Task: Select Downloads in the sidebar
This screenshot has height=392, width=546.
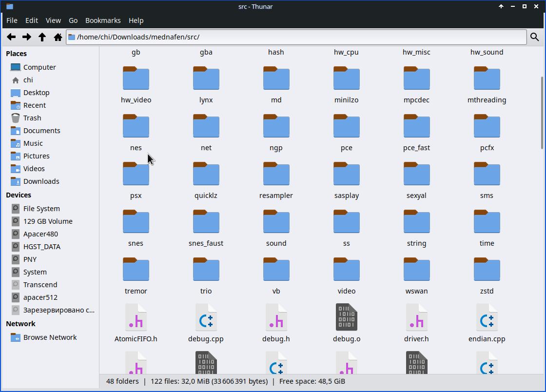Action: (41, 181)
